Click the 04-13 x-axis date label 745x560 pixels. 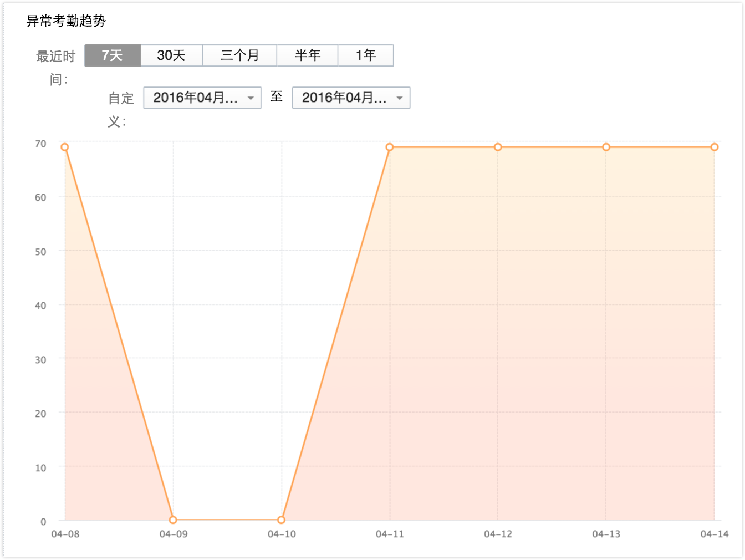(x=606, y=534)
